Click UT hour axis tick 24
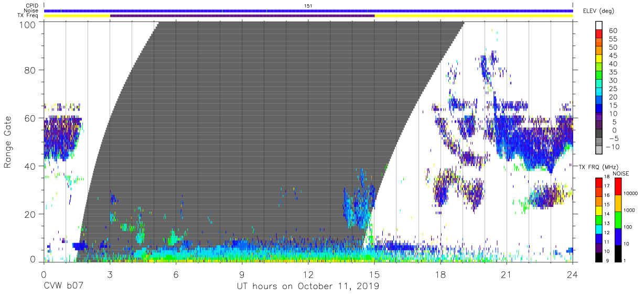 coord(573,274)
